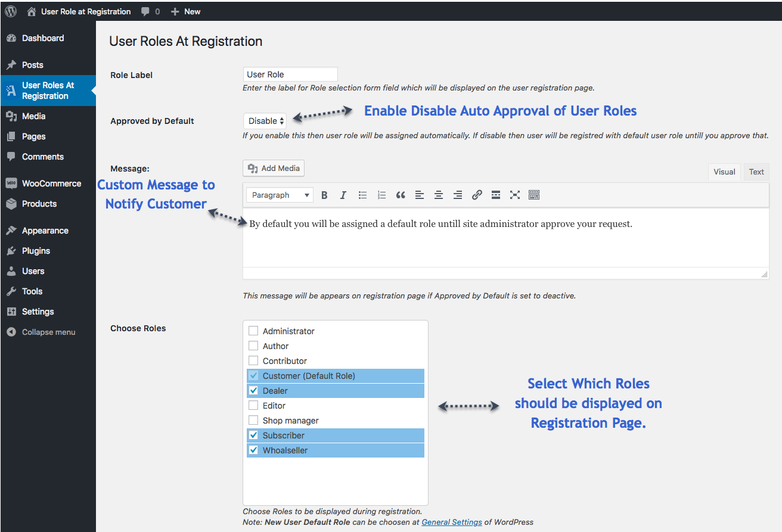The width and height of the screenshot is (782, 532).
Task: Toggle the editor toolbar kitchen sink
Action: [534, 195]
